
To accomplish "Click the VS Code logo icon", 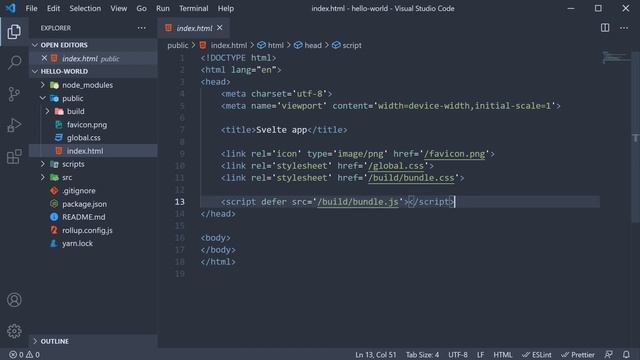I will click(x=10, y=8).
